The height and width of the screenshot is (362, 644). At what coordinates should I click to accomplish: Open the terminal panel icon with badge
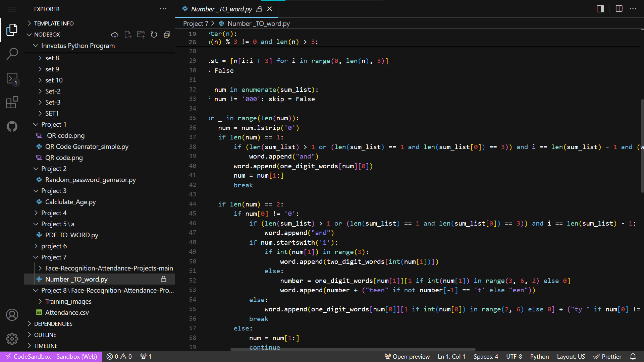tap(12, 78)
